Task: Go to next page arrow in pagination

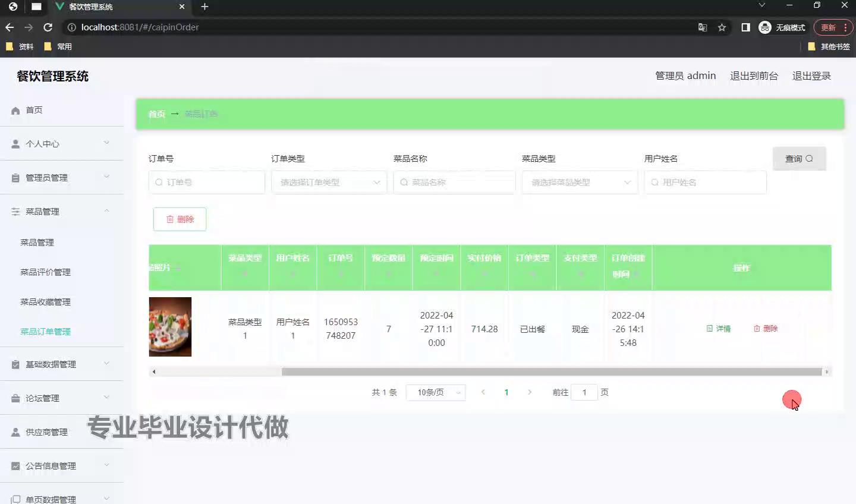Action: 530,392
